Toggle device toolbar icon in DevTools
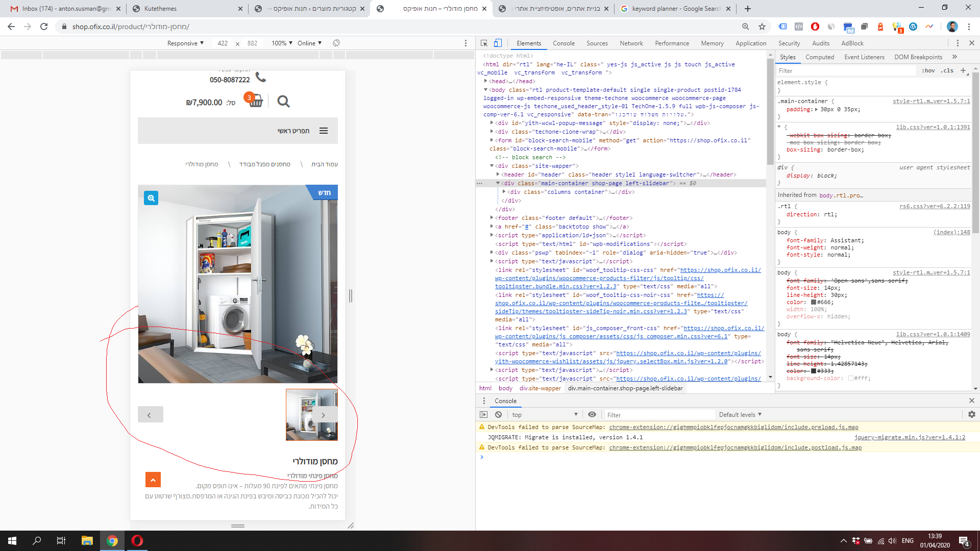Screen dimensions: 980x551 498,43
